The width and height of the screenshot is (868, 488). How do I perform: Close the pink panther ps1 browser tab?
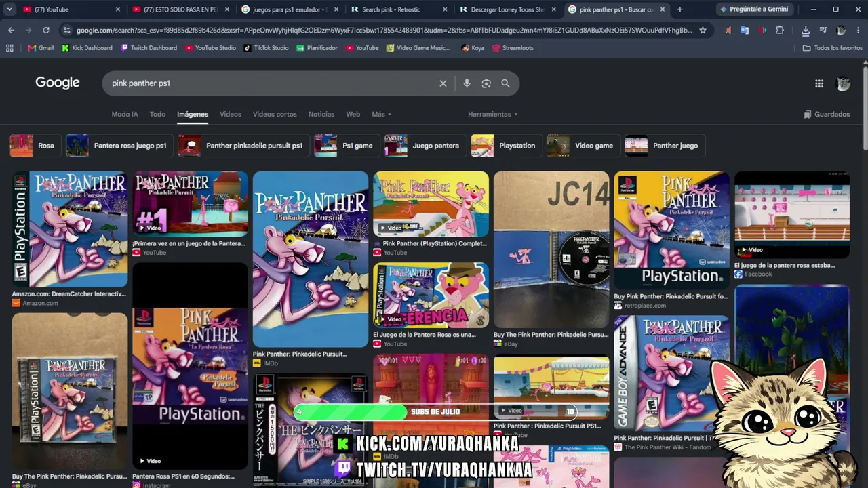pos(663,9)
